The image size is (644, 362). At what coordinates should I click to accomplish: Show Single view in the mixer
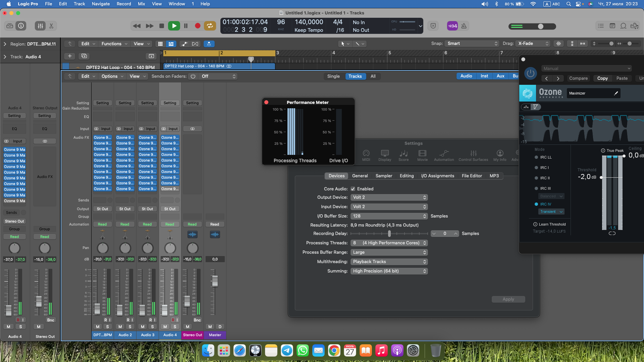click(x=333, y=76)
